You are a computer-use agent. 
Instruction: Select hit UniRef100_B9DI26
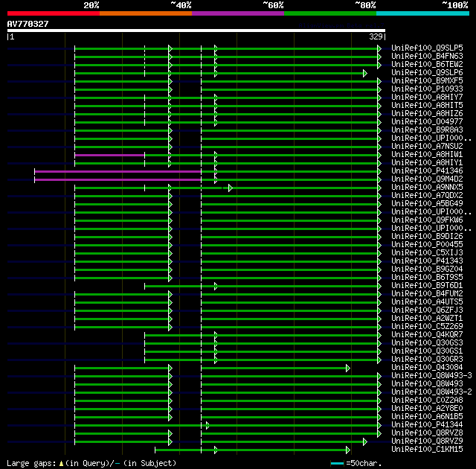(x=427, y=237)
